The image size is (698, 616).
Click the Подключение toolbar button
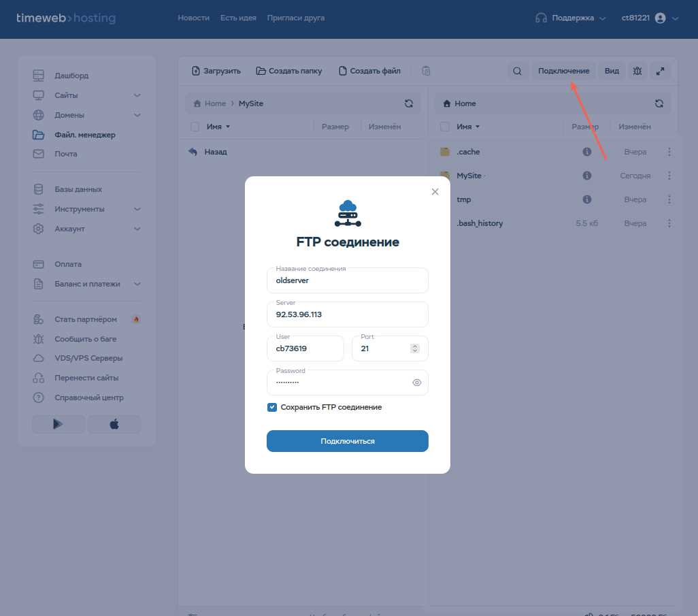pos(563,71)
